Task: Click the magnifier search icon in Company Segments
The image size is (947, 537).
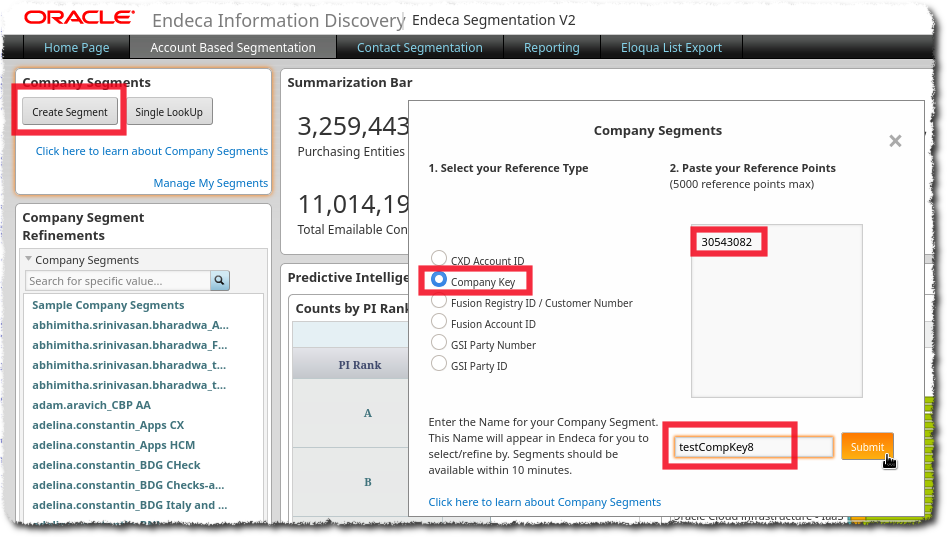Action: [x=220, y=280]
